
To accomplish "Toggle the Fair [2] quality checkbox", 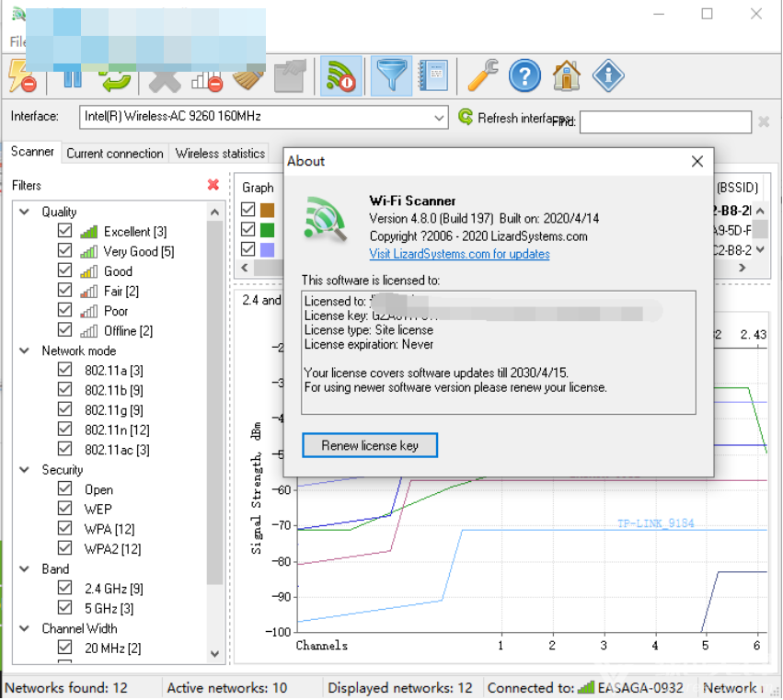I will (x=64, y=290).
